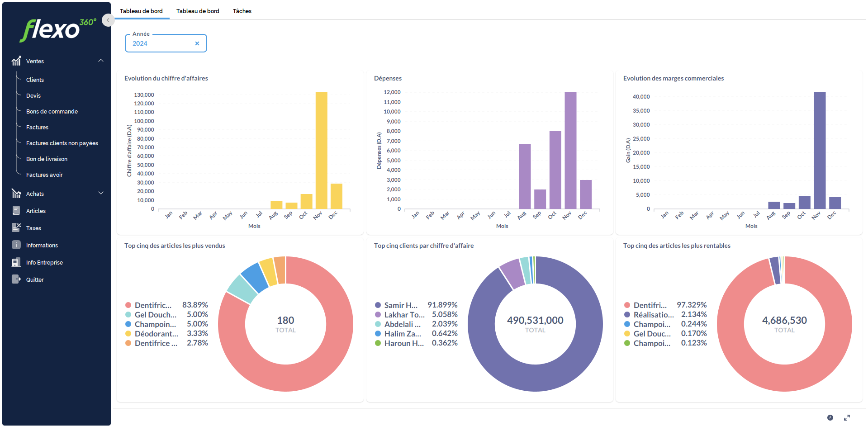Collapse the sidebar with the arrow button
Screen dimensions: 868x426
(108, 20)
